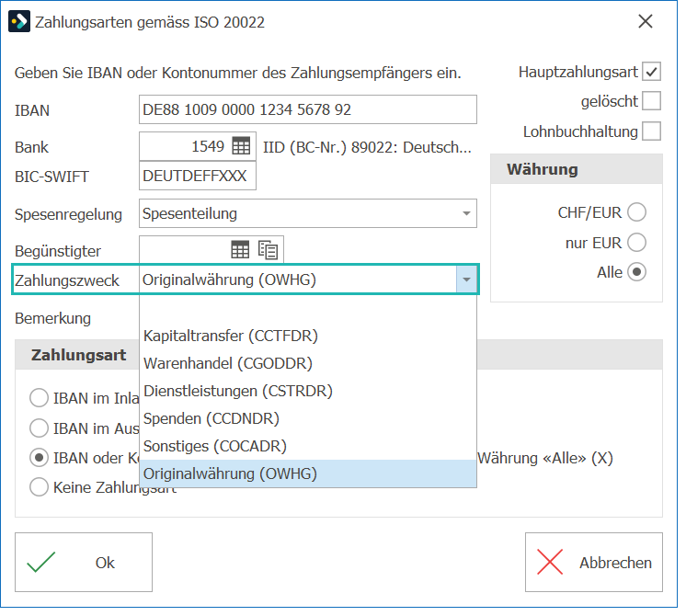Screen dimensions: 686x616
Task: Pick Dienstleistungen (CSTRDR) option
Action: tap(308, 391)
